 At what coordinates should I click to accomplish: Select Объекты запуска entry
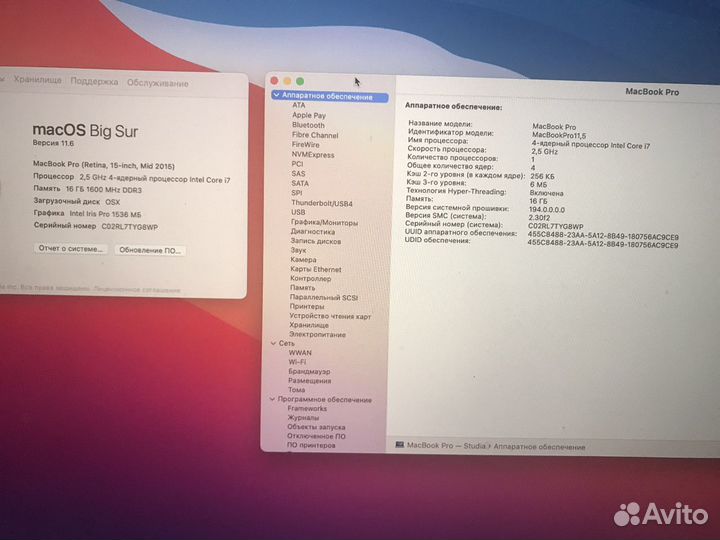(316, 427)
